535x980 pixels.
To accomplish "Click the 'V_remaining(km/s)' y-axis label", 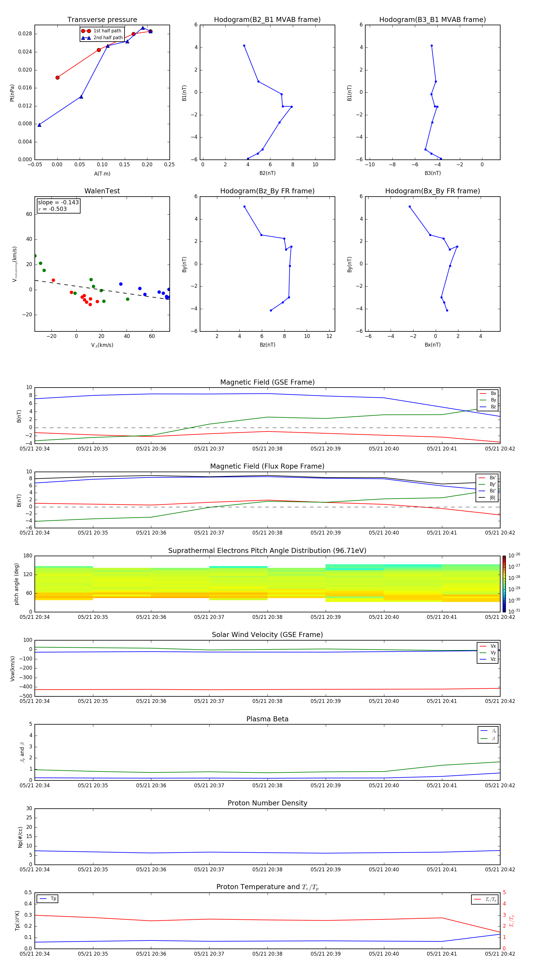I will tap(15, 264).
